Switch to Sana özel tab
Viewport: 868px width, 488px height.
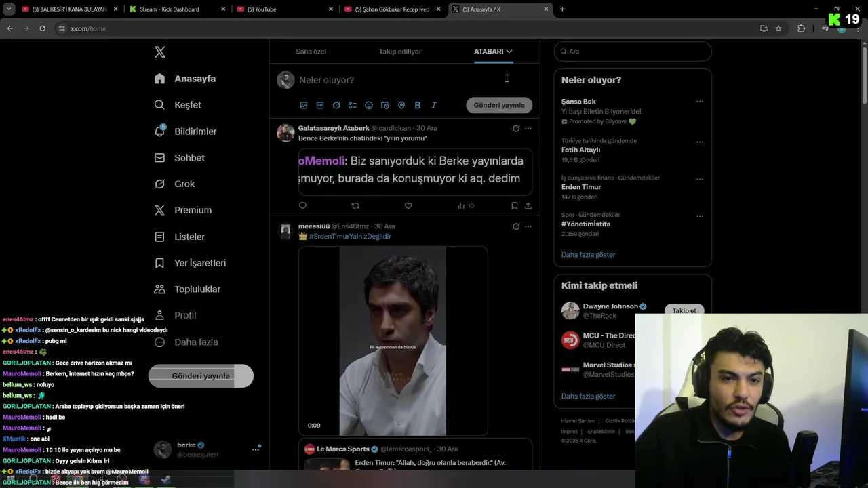click(311, 52)
